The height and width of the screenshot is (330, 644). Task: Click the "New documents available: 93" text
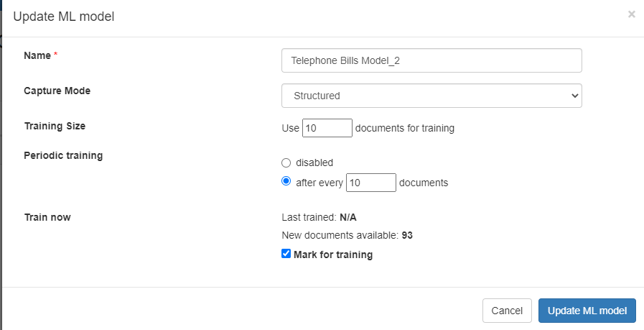point(347,235)
